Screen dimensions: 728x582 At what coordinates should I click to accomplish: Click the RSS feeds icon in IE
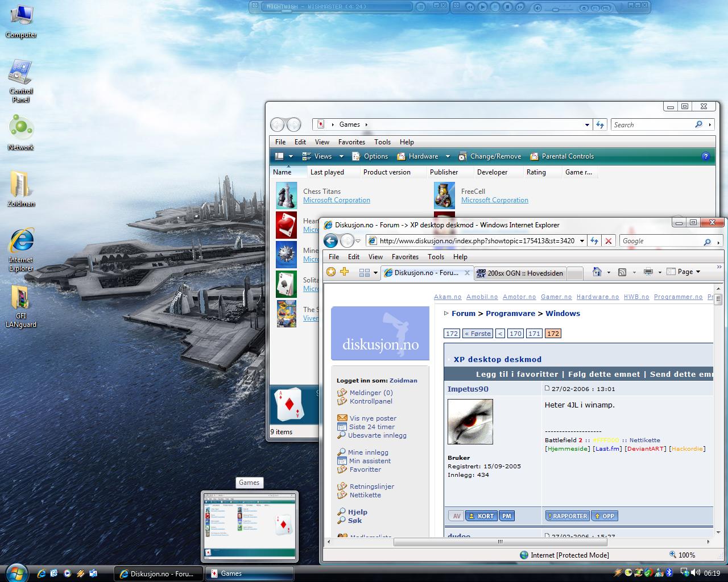tap(622, 272)
